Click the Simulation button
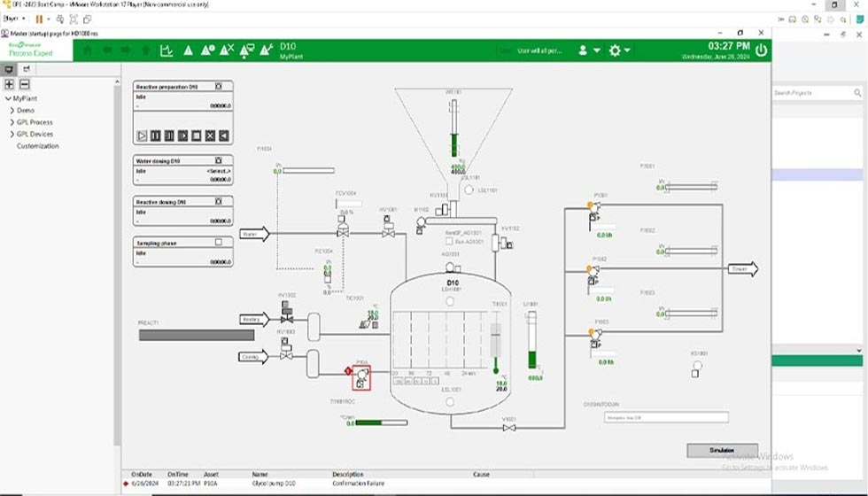Screen dimensions: 868x496 point(722,450)
